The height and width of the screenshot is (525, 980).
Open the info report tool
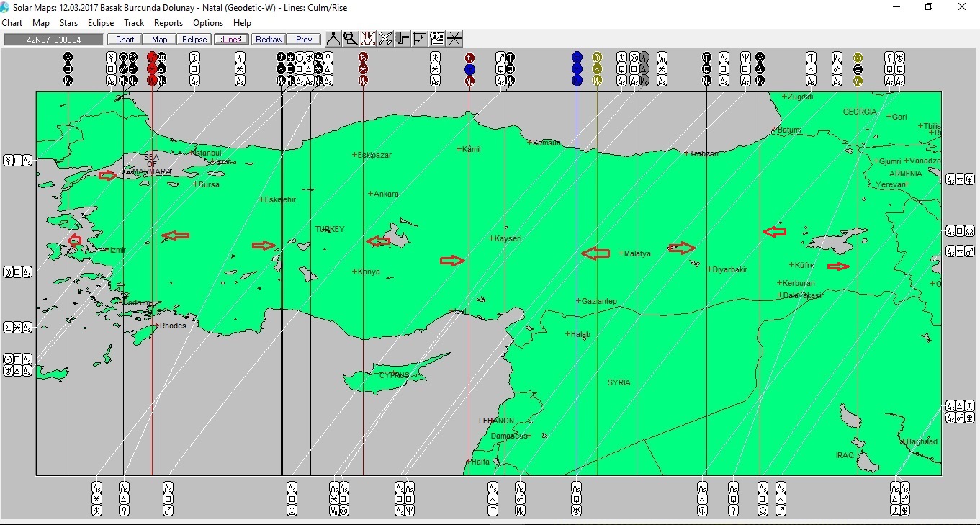437,37
